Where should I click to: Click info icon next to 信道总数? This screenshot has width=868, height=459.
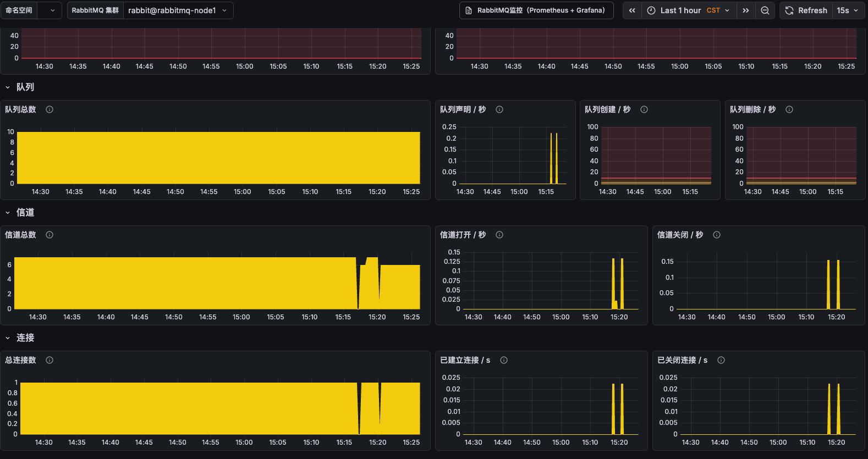(50, 235)
